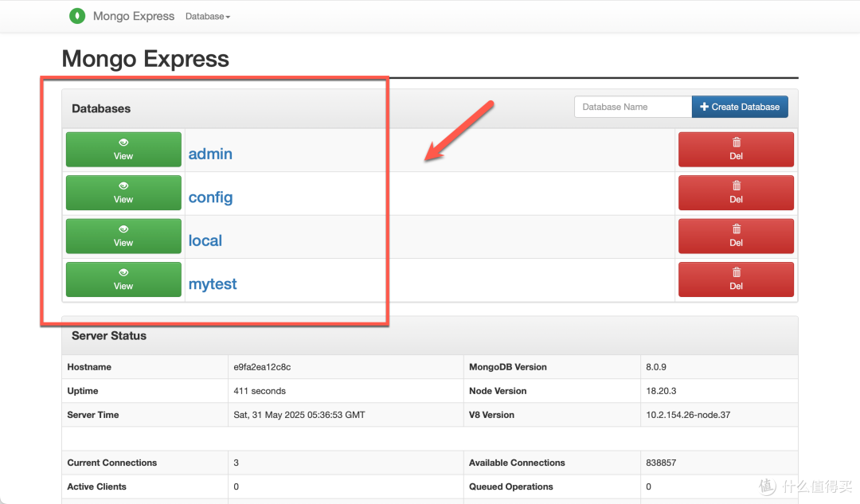Click the Hostname label
Screen dimensions: 860x504
coord(89,367)
